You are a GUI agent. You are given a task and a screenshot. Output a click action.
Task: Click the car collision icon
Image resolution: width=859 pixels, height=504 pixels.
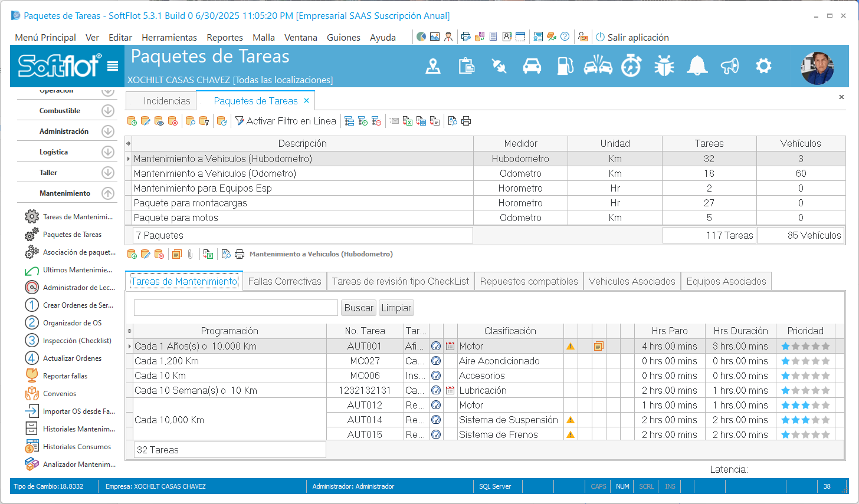598,66
